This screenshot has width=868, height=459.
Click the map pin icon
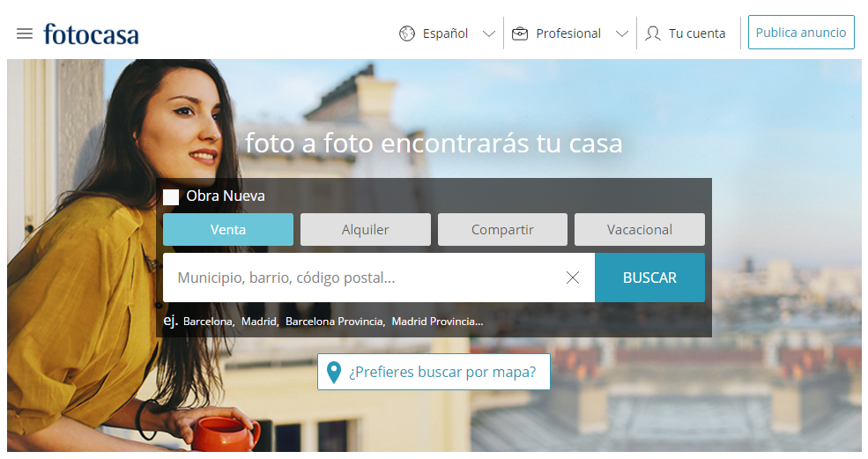pyautogui.click(x=334, y=372)
